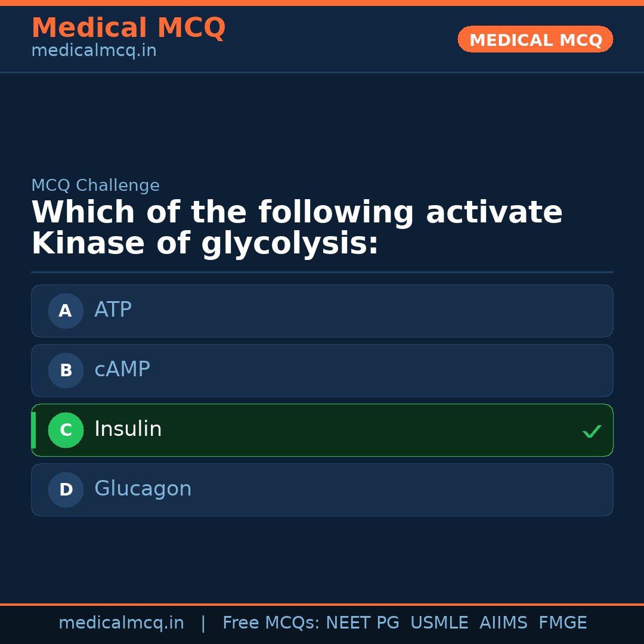Select the Glucagon answer option

pos(322,490)
